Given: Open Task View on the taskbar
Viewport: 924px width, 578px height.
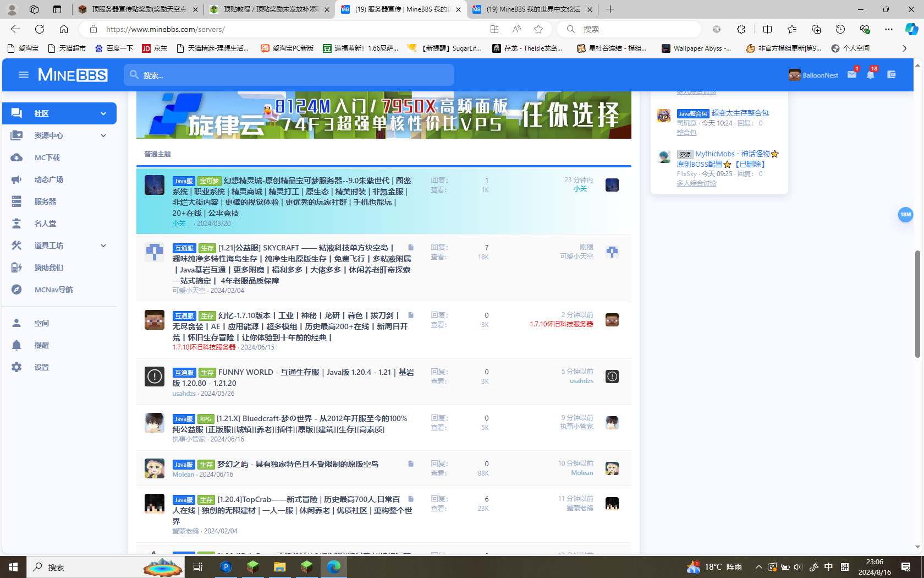Looking at the screenshot, I should click(x=198, y=567).
